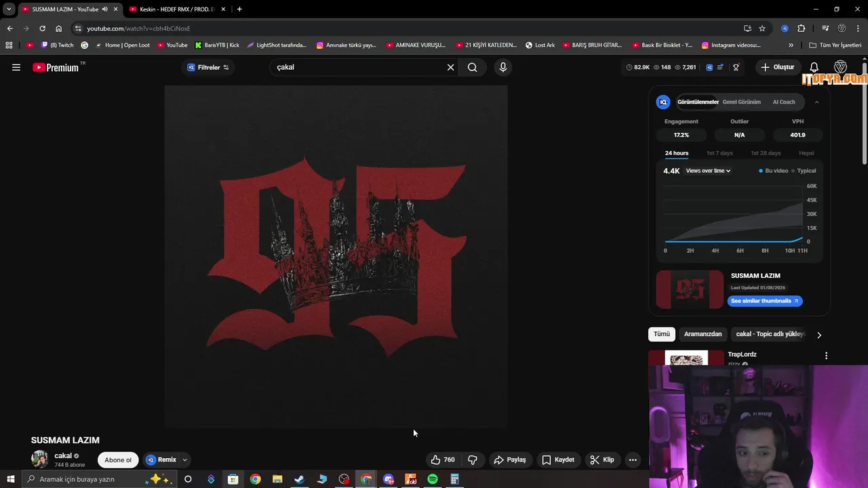Open Calculator from taskbar
The height and width of the screenshot is (488, 868).
pyautogui.click(x=455, y=479)
